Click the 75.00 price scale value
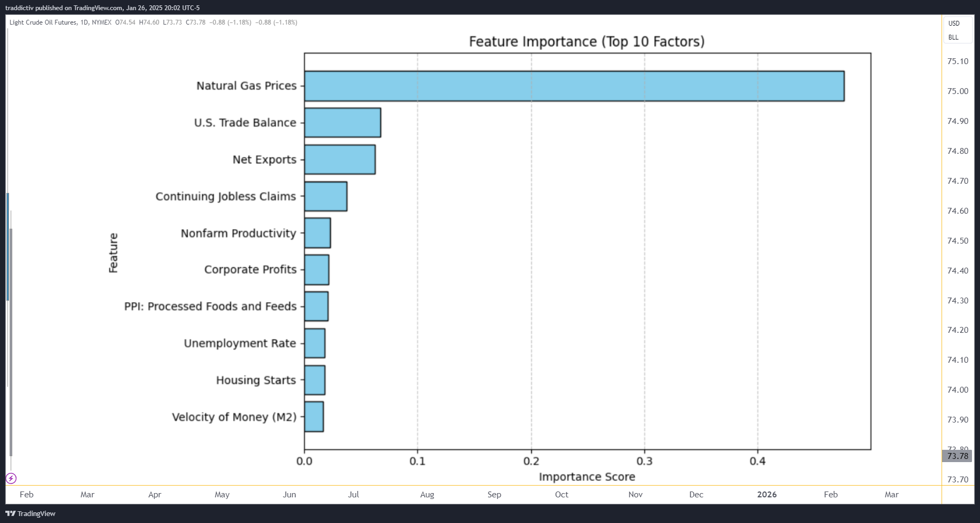 [x=958, y=91]
